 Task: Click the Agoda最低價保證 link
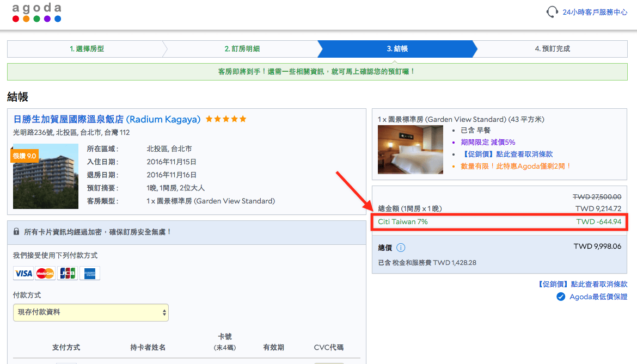click(x=598, y=297)
